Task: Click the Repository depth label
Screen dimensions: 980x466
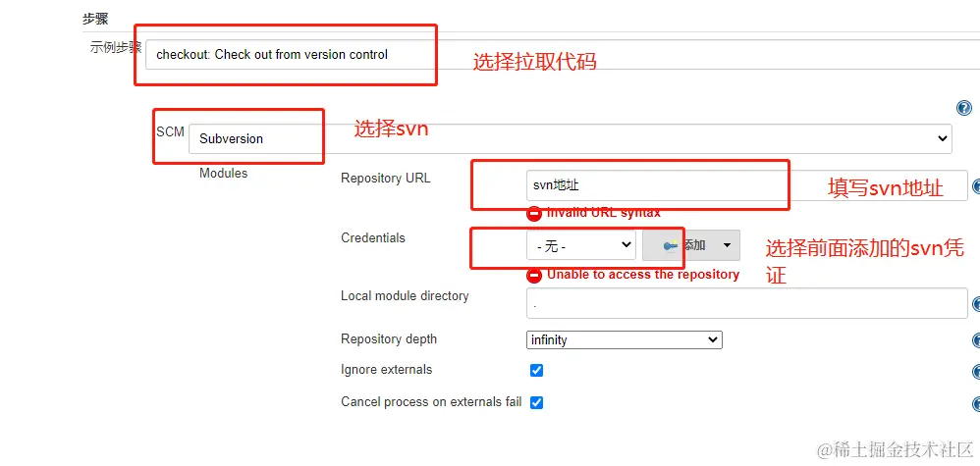Action: 389,339
